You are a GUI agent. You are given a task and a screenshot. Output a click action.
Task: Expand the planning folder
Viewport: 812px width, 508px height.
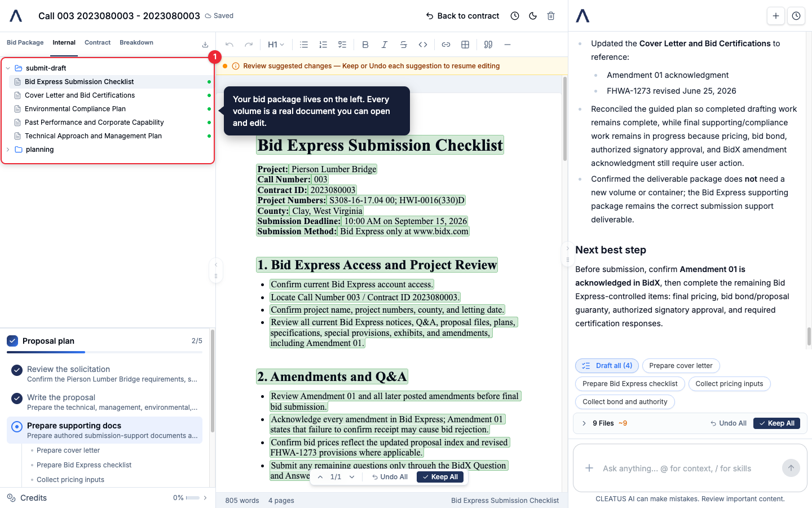tap(8, 150)
